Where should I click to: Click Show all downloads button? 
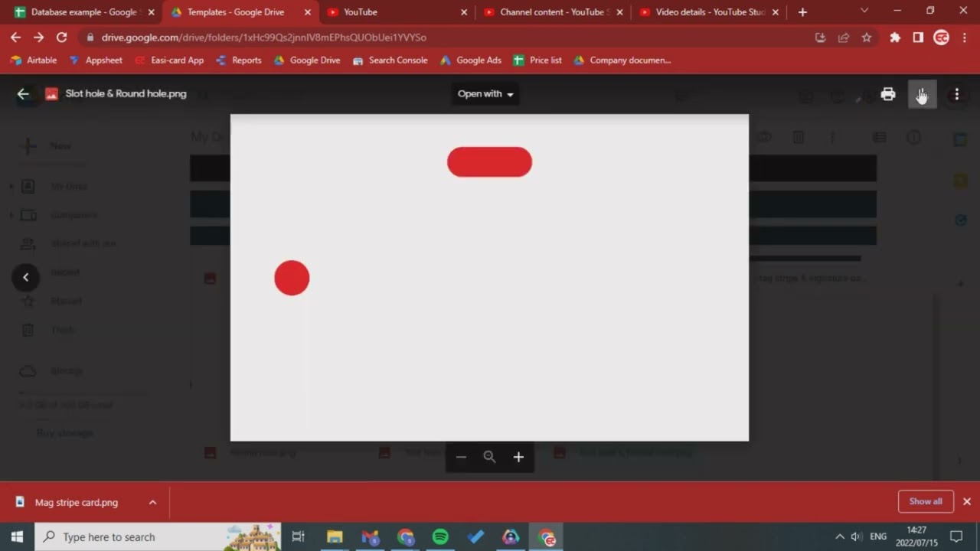click(926, 501)
